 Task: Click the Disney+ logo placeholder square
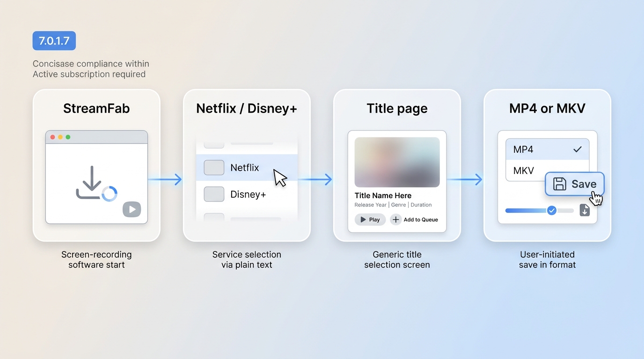coord(214,194)
